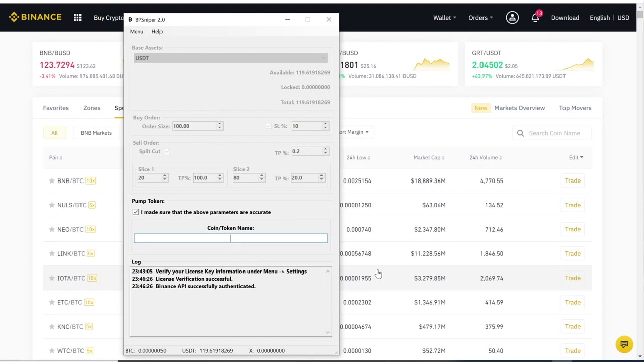Viewport: 644px width, 362px height.
Task: Click the search magnifier icon
Action: point(520,133)
